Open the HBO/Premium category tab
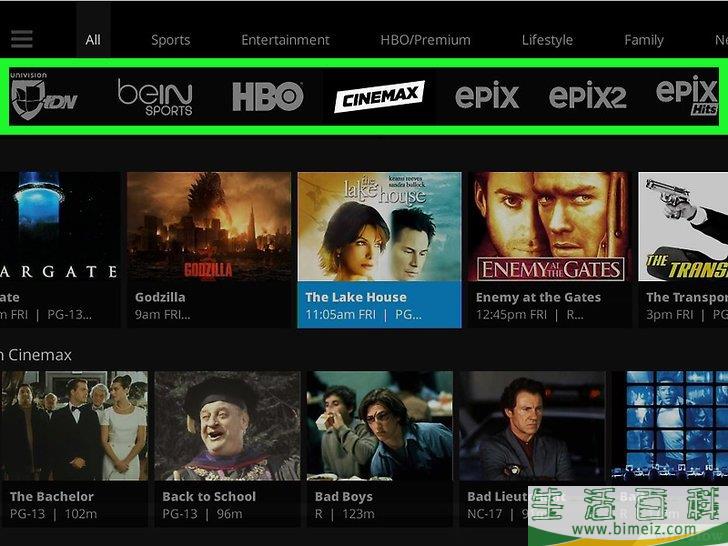The width and height of the screenshot is (728, 546). coord(425,40)
